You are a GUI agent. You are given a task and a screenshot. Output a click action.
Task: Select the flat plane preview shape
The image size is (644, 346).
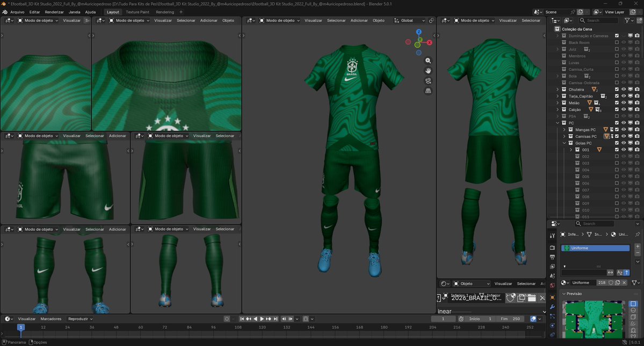[633, 304]
